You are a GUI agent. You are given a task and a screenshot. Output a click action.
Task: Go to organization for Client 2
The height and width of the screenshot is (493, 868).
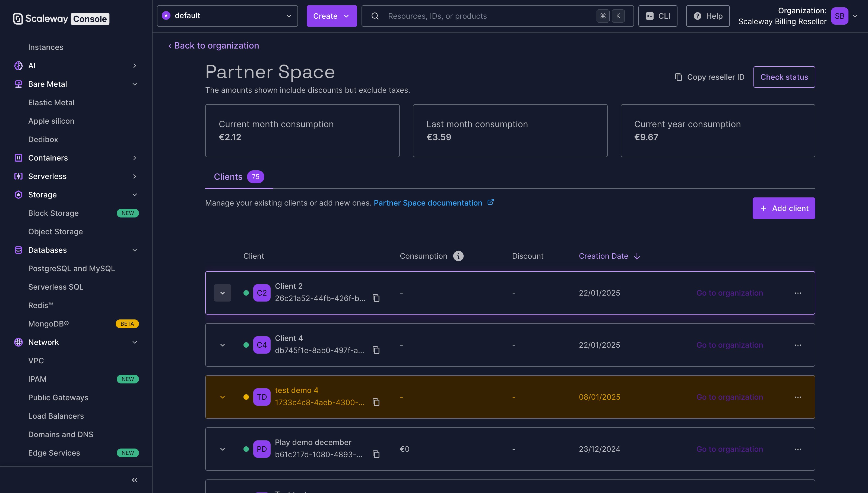pos(729,293)
